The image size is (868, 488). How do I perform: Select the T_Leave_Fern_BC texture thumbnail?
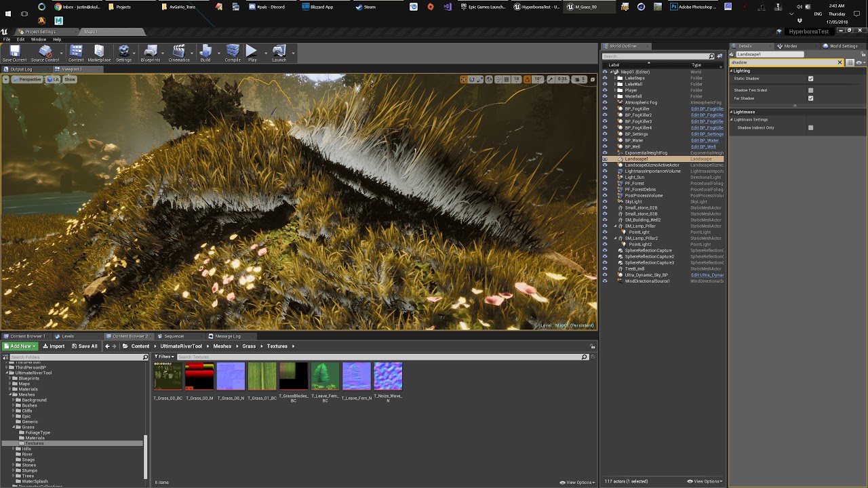coord(325,376)
